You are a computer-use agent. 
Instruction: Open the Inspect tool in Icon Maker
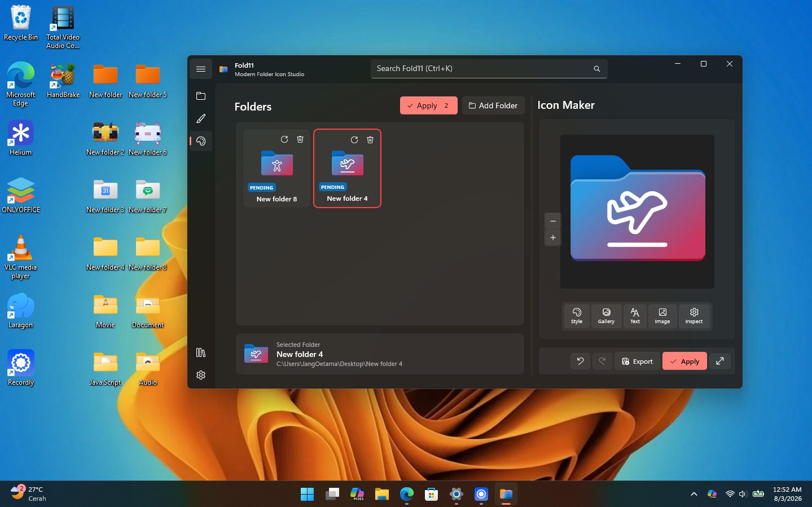694,316
